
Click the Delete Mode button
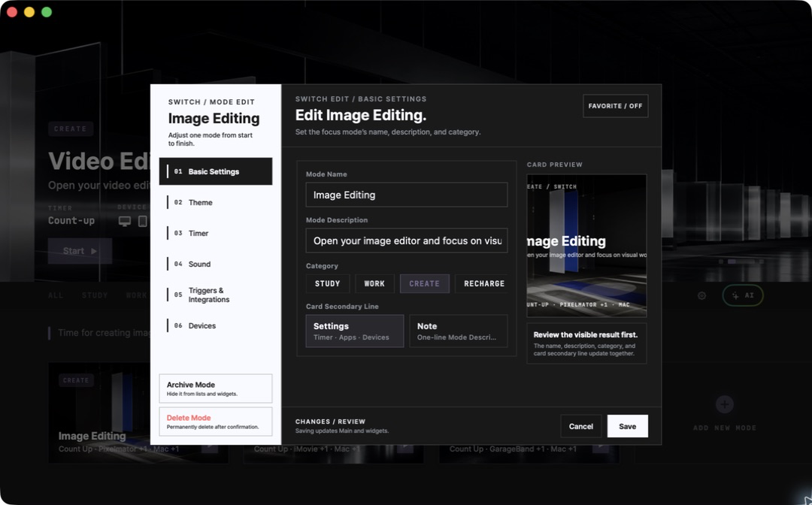pos(216,422)
